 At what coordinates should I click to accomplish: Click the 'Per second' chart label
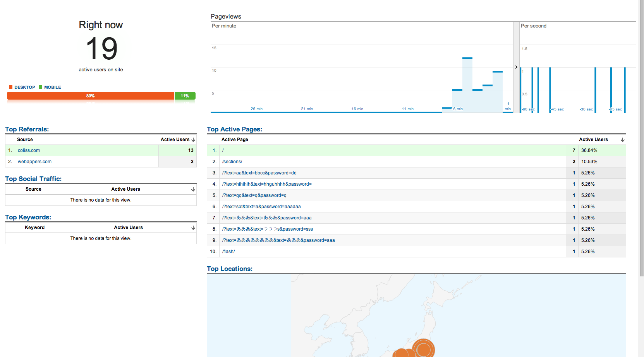point(534,26)
